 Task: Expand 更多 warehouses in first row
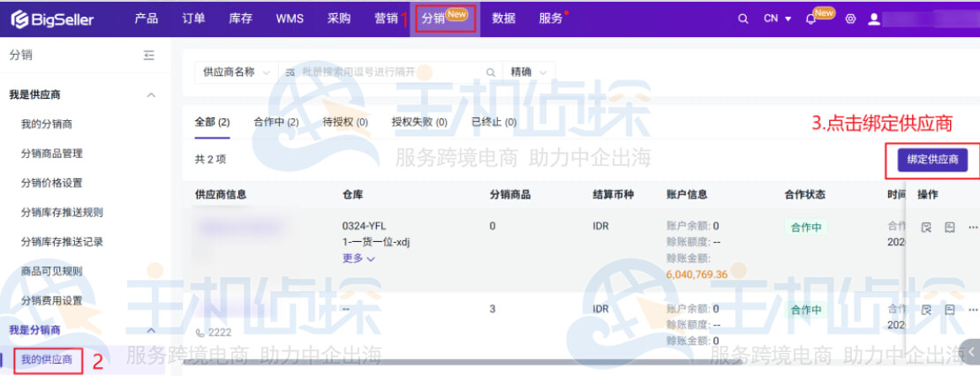(x=358, y=258)
